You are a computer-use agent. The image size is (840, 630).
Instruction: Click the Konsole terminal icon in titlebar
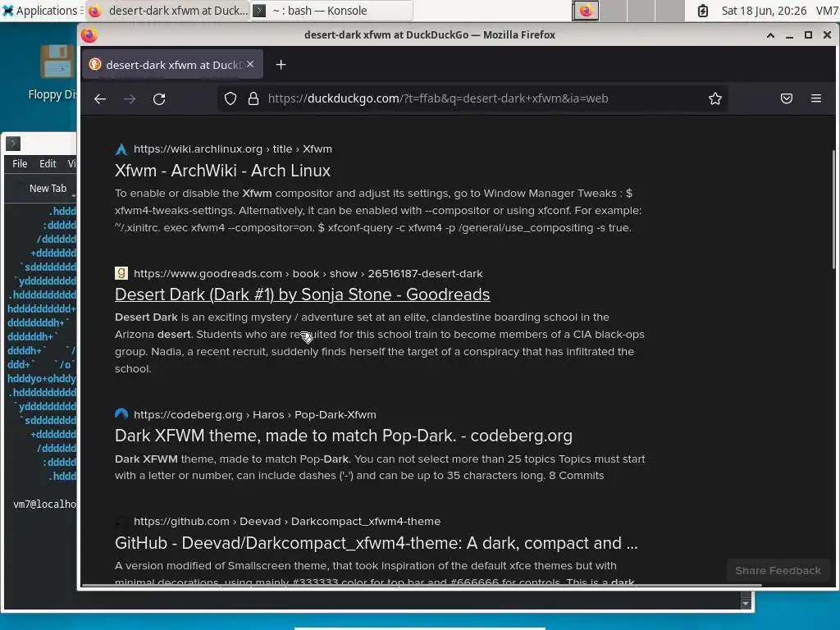13,144
